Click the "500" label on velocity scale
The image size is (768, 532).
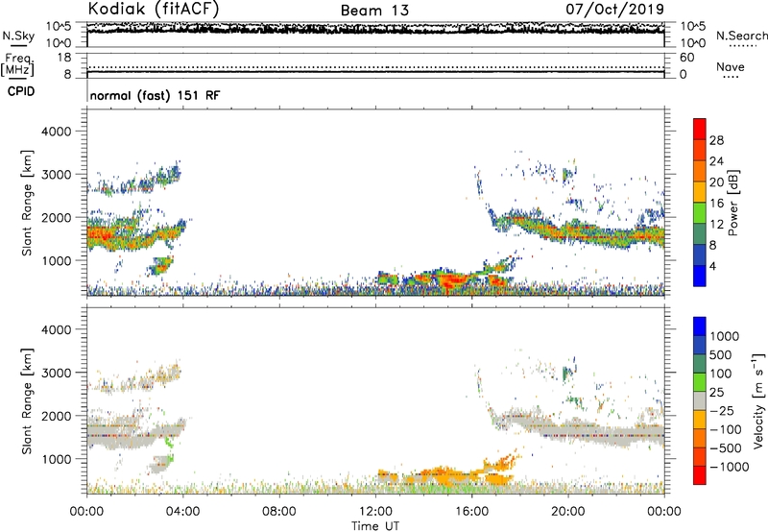tap(721, 355)
